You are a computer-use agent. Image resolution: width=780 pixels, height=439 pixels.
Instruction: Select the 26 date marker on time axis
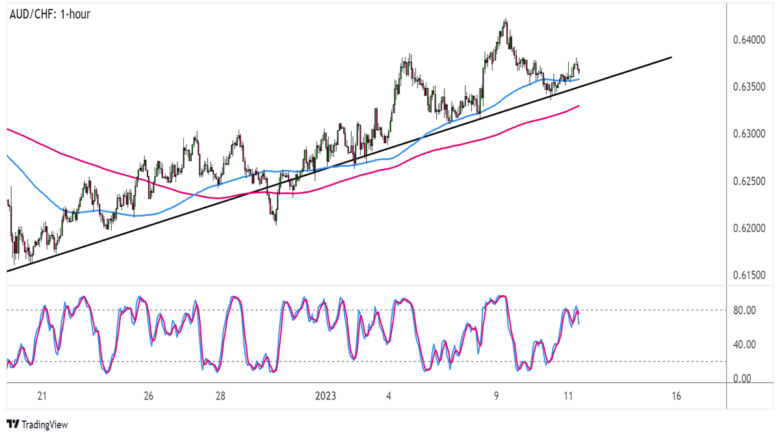(x=147, y=396)
